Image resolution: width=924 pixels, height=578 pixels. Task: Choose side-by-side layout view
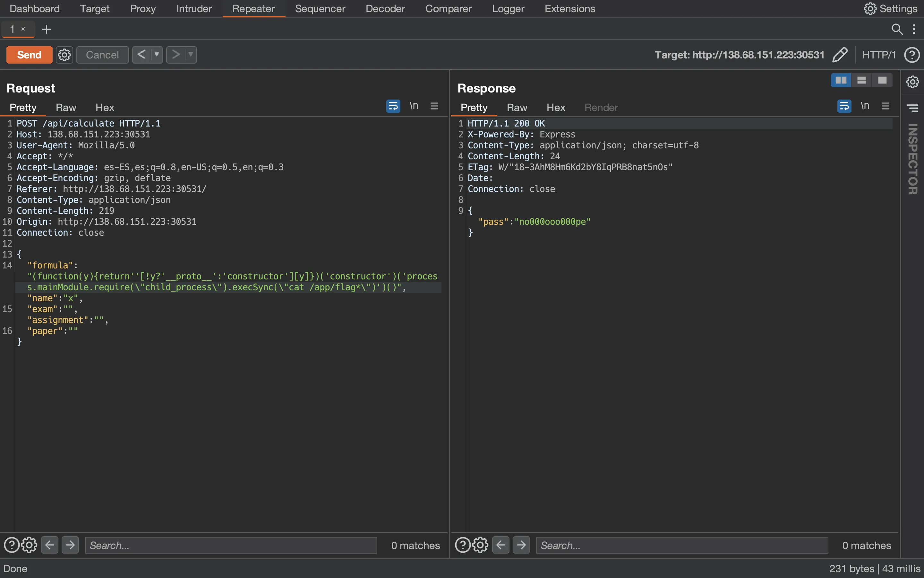tap(841, 80)
